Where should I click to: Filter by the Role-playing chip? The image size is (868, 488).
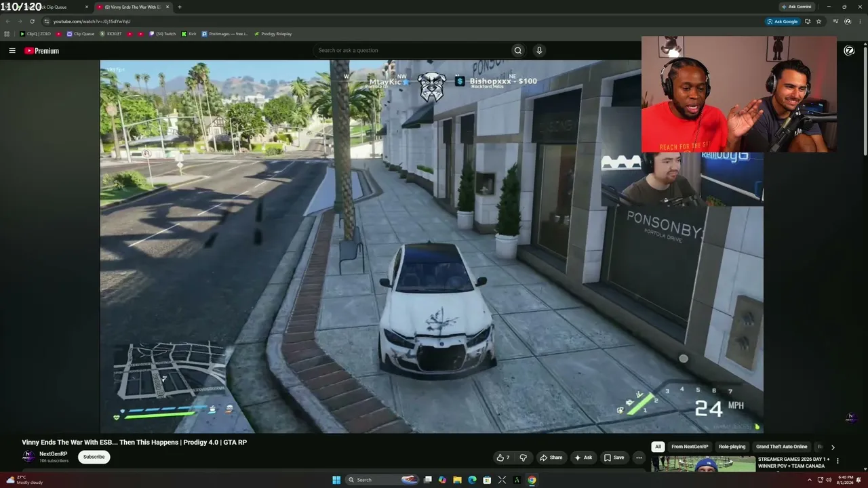click(732, 447)
